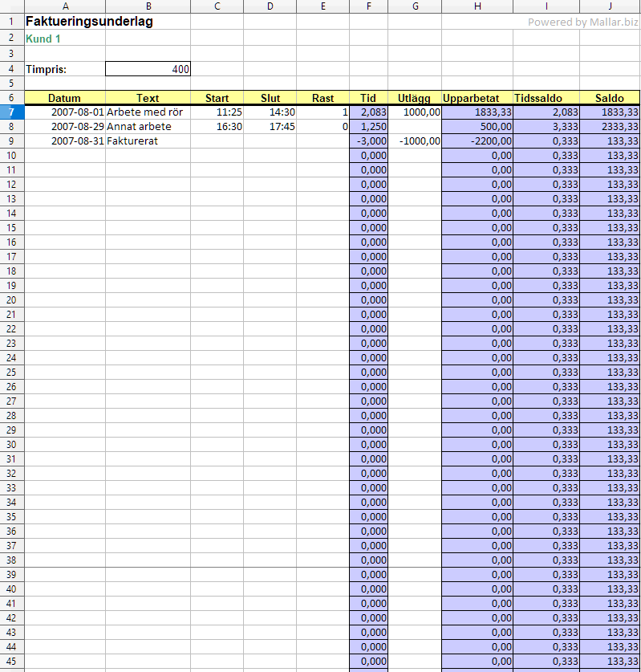Select column header E

pos(323,6)
